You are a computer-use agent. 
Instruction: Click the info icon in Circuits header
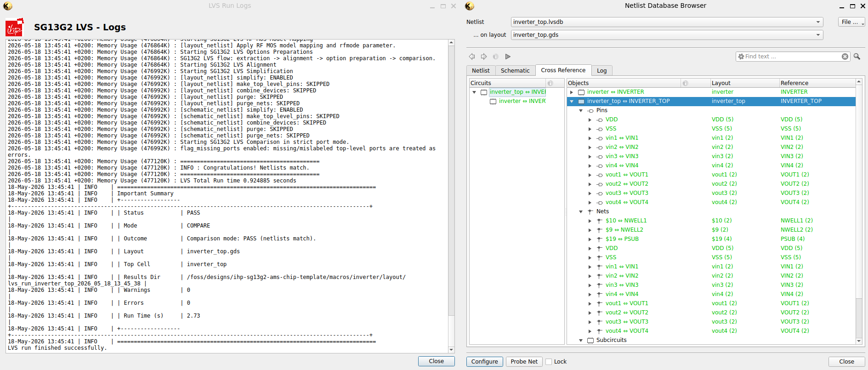(x=550, y=83)
